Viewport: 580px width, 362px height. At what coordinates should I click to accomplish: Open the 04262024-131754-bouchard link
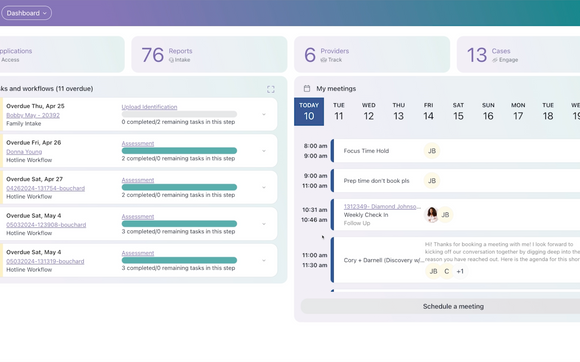45,188
